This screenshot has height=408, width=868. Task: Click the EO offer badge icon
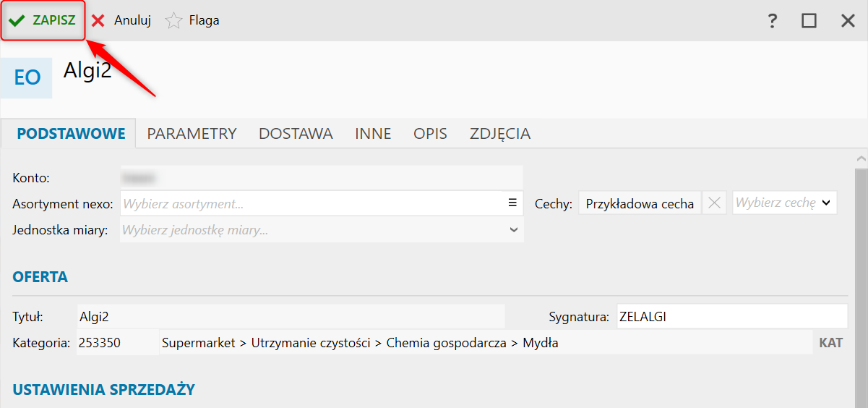(x=27, y=77)
